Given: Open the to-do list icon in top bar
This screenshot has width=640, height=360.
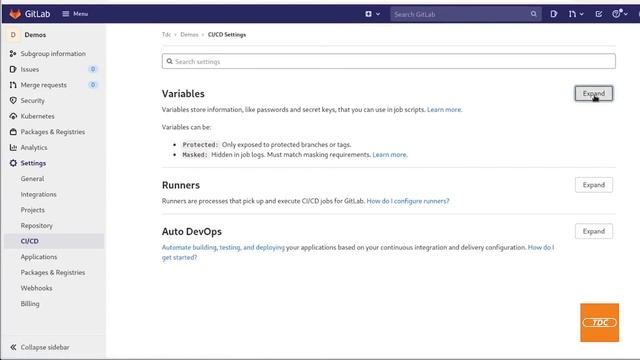Looking at the screenshot, I should pos(598,14).
